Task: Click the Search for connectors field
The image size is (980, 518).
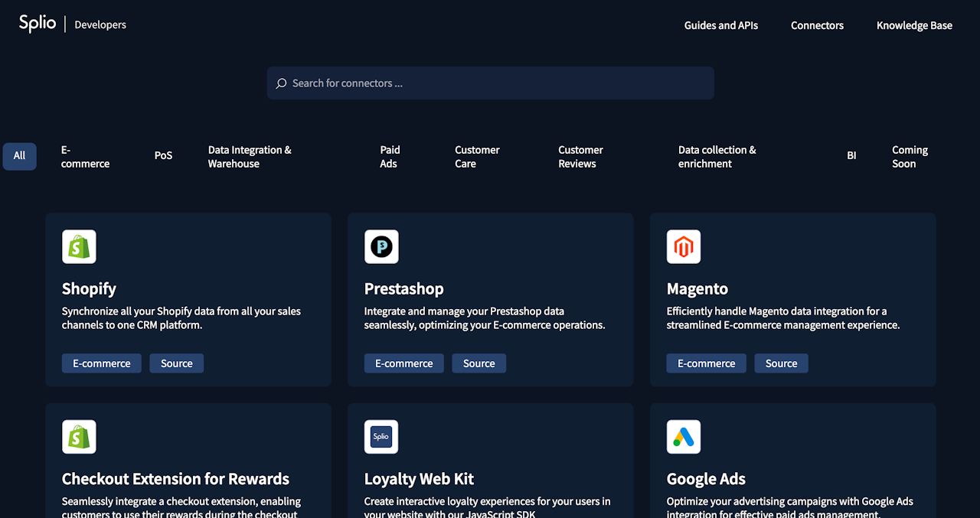Action: point(491,83)
